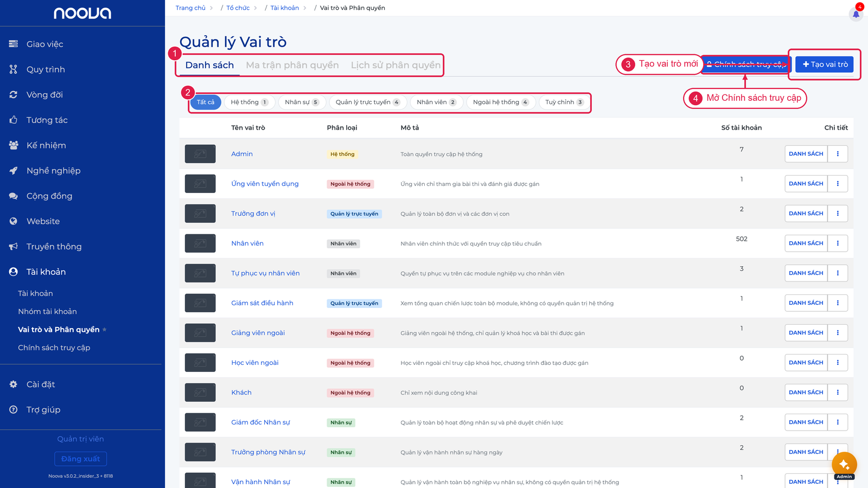Screen dimensions: 868x488
Task: Open the three-dot menu for Admin role
Action: (838, 154)
